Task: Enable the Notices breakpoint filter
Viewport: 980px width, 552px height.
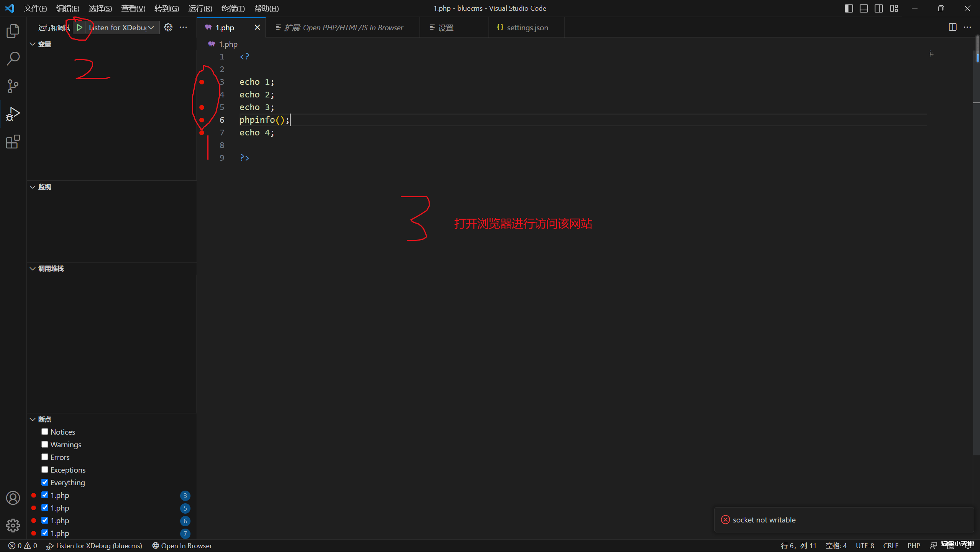Action: [45, 431]
